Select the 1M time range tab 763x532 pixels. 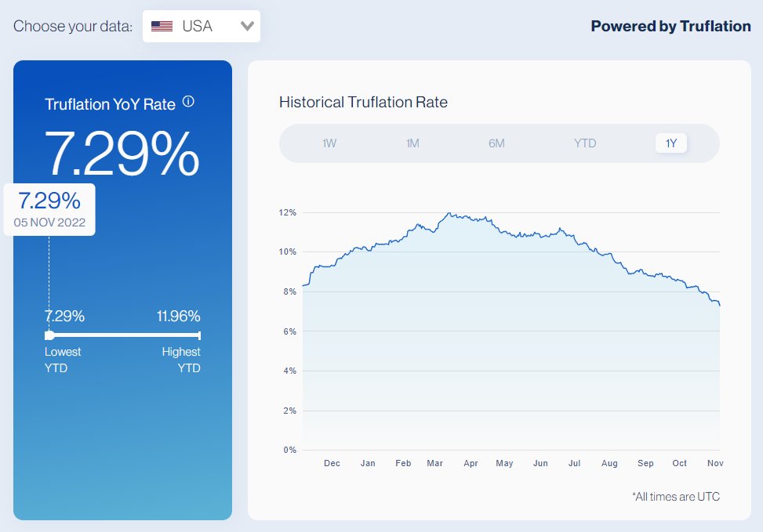point(412,143)
